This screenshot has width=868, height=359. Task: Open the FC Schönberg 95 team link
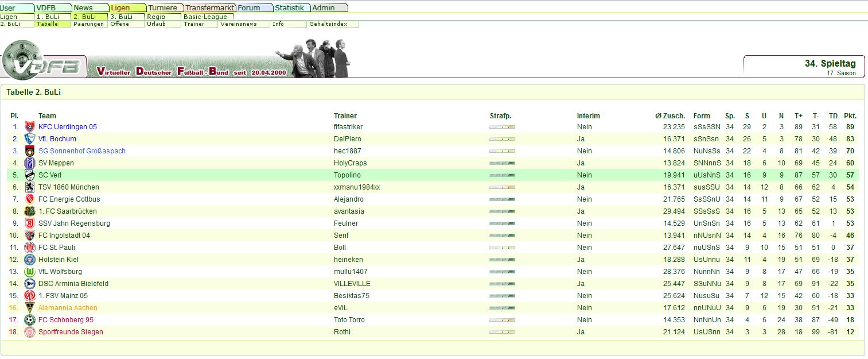(66, 320)
